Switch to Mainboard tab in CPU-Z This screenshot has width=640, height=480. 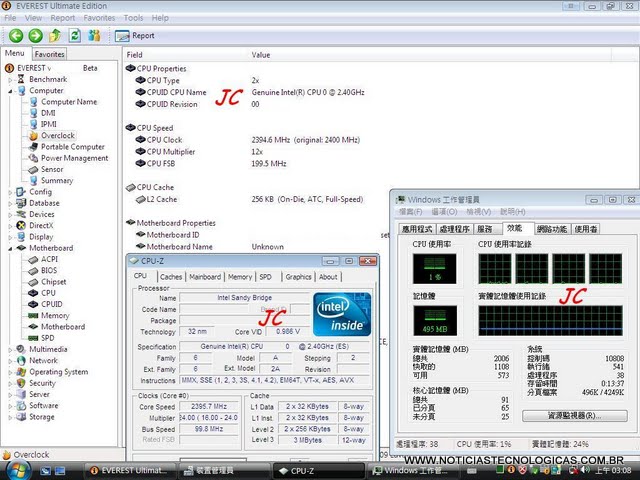coord(205,277)
